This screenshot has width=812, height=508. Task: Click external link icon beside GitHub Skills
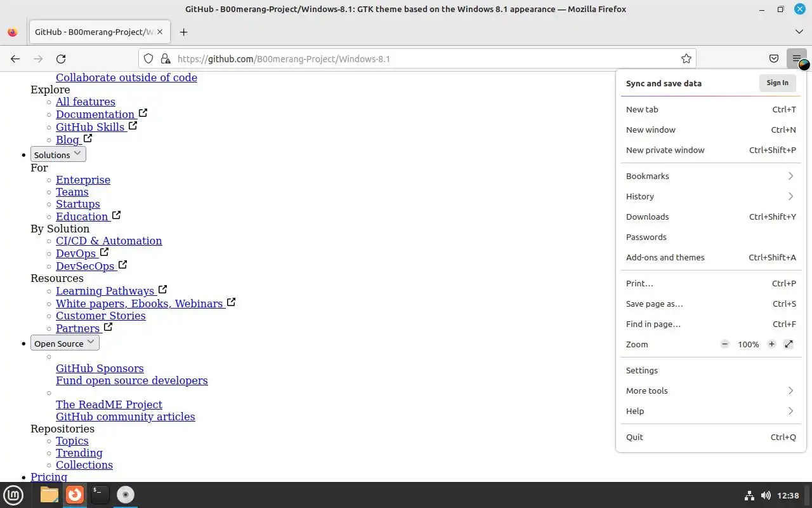tap(133, 126)
